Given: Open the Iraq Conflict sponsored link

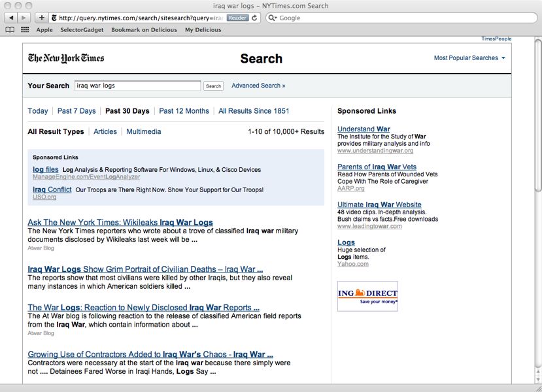Looking at the screenshot, I should [x=52, y=189].
